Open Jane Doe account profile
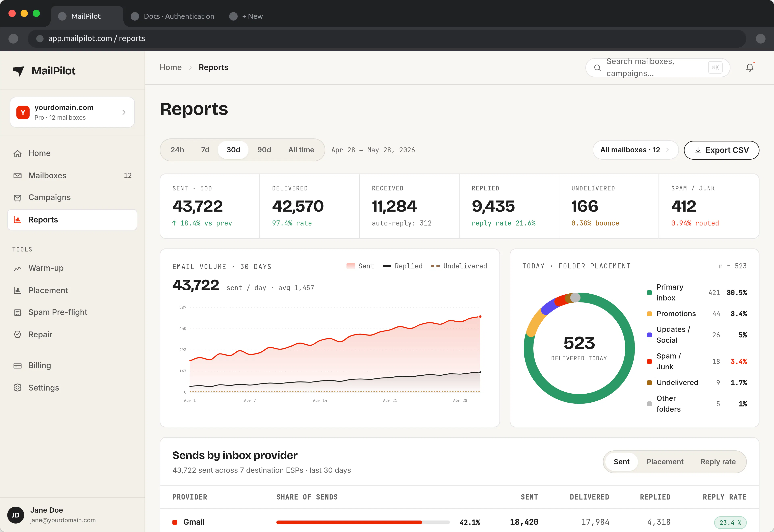 [x=72, y=515]
